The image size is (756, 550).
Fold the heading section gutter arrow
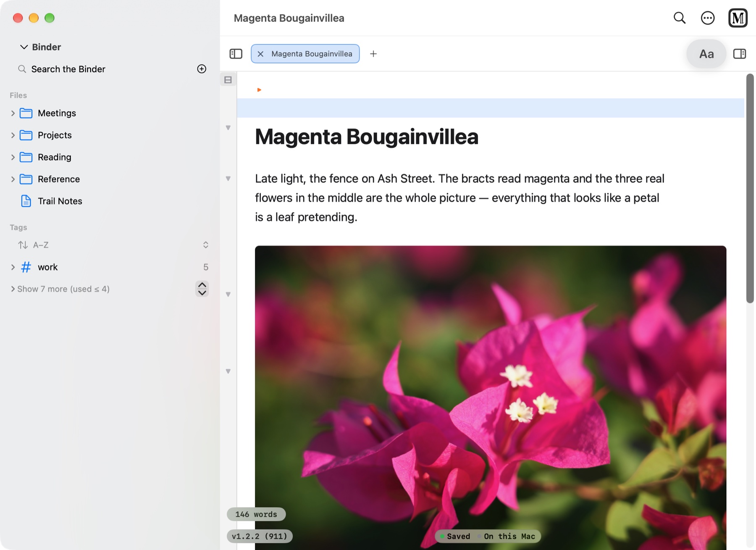pyautogui.click(x=228, y=128)
